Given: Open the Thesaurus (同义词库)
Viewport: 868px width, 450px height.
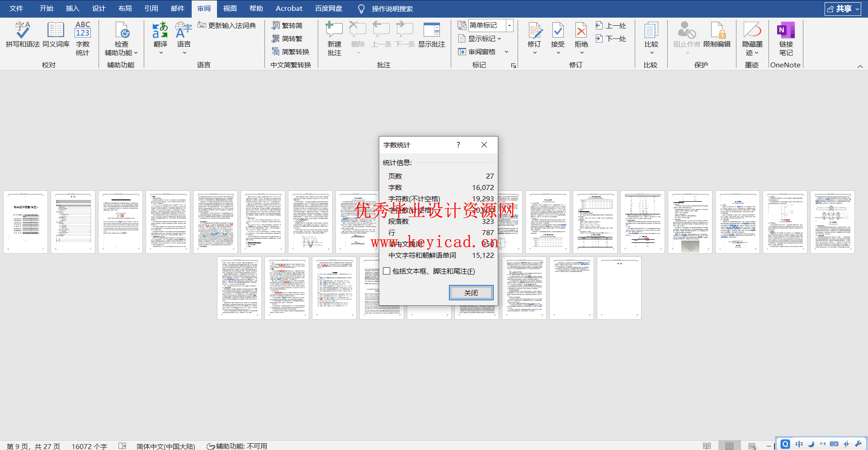Looking at the screenshot, I should [56, 34].
